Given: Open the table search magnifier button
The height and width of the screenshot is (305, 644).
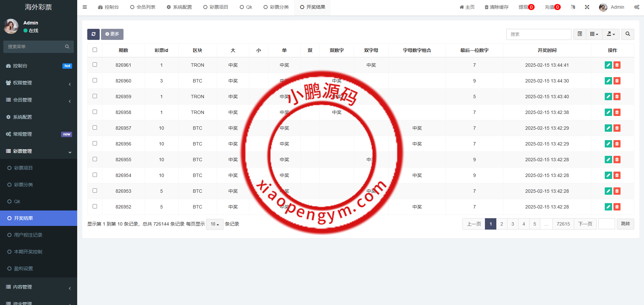Looking at the screenshot, I should [x=628, y=34].
